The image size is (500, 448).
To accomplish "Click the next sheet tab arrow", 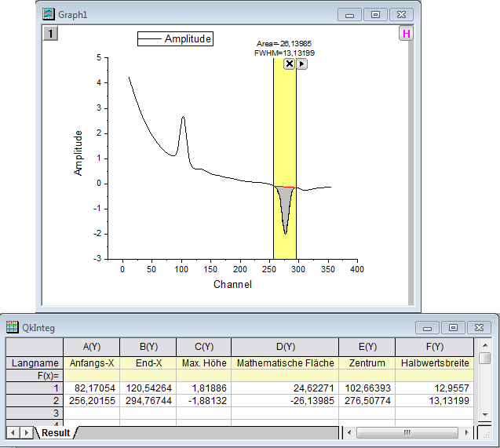I will (x=27, y=433).
